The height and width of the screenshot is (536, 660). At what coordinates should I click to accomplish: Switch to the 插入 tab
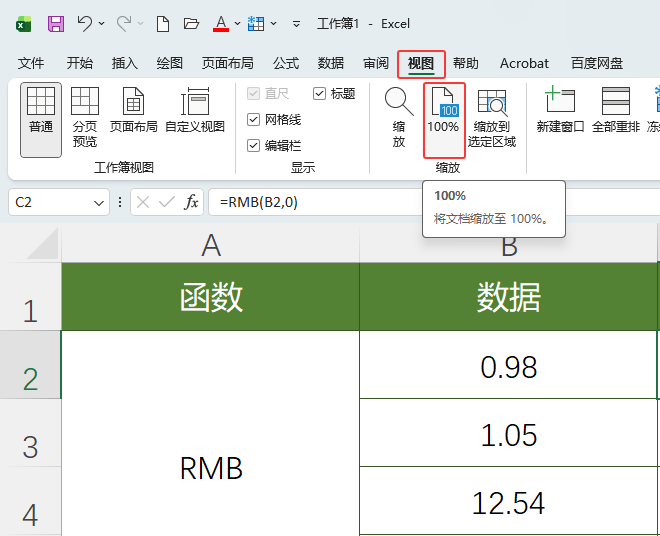pos(125,63)
